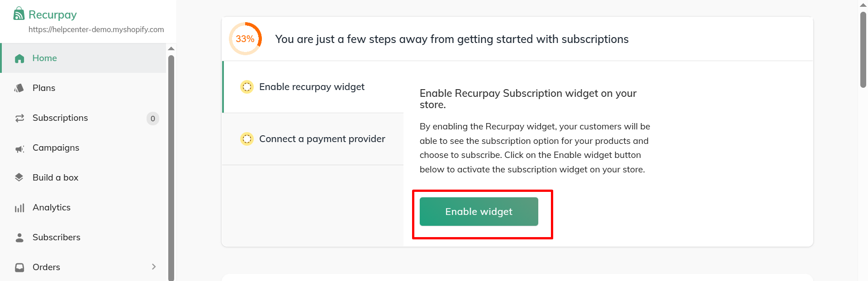The width and height of the screenshot is (868, 281).
Task: Select the Enable recurpay widget step
Action: point(312,87)
